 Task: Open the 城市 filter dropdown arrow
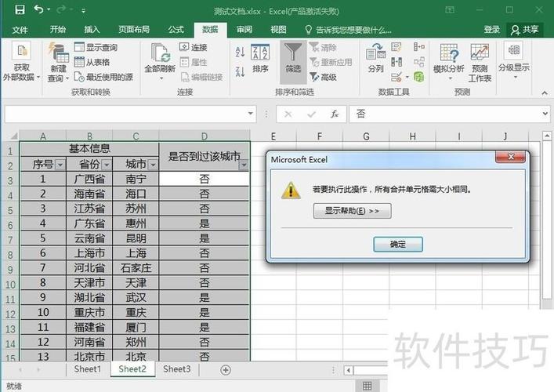click(153, 165)
